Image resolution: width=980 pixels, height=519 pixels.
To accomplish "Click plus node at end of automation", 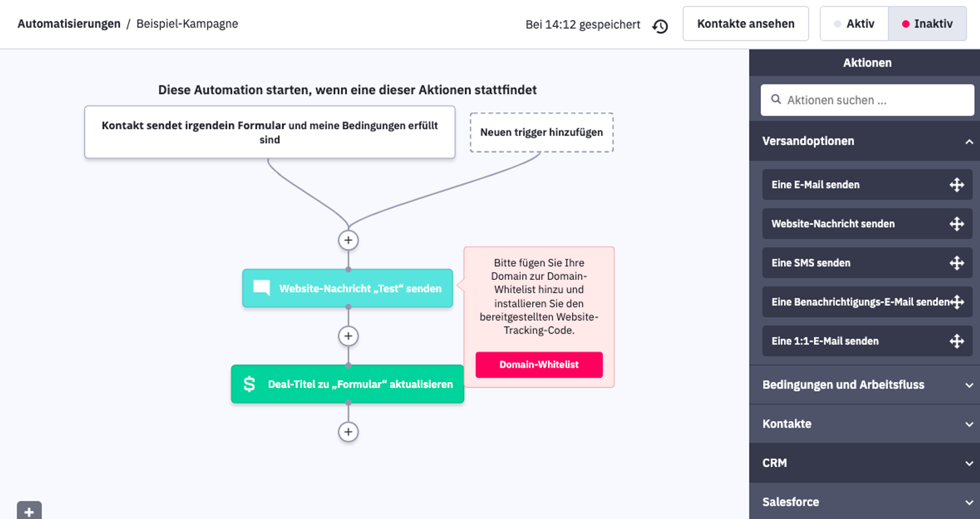I will coord(348,432).
